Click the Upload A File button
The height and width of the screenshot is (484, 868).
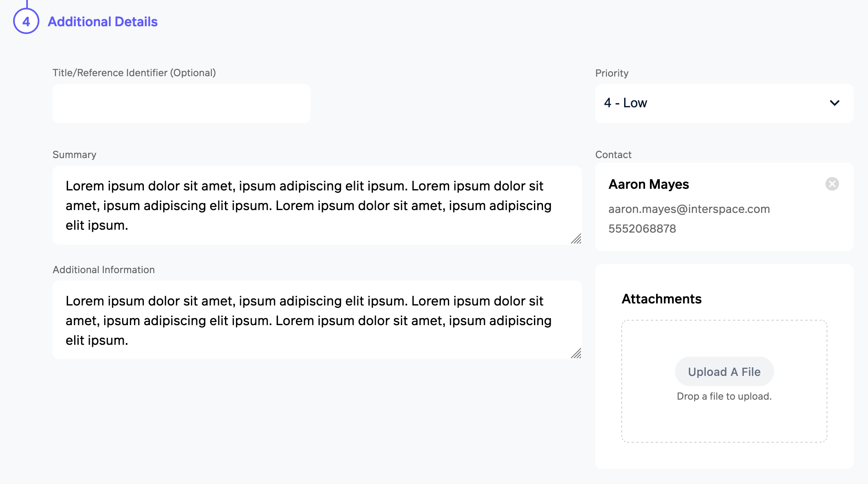[x=724, y=372]
